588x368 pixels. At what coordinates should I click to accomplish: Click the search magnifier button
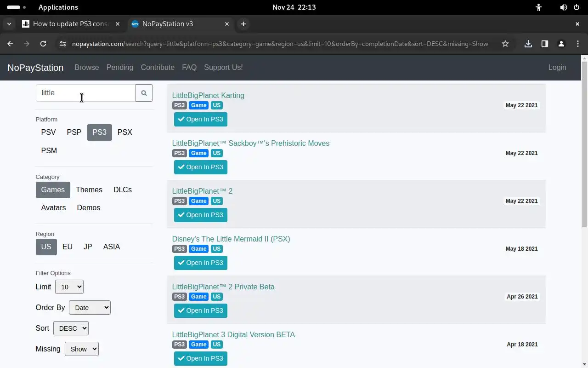click(144, 93)
